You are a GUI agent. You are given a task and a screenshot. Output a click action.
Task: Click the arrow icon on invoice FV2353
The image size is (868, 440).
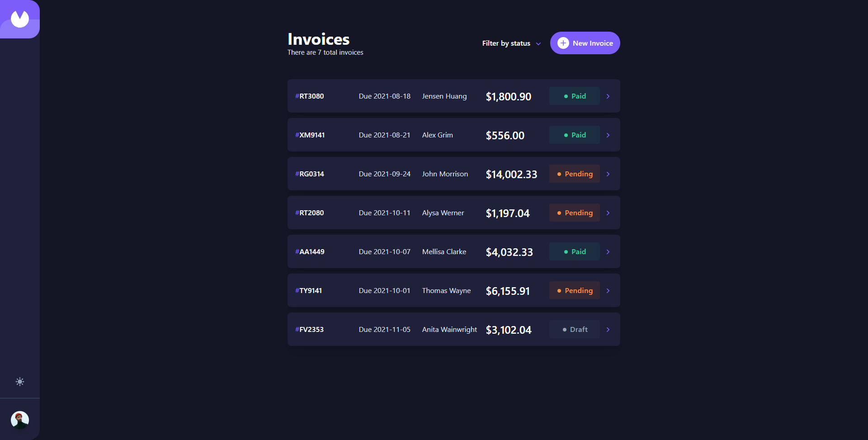tap(608, 329)
